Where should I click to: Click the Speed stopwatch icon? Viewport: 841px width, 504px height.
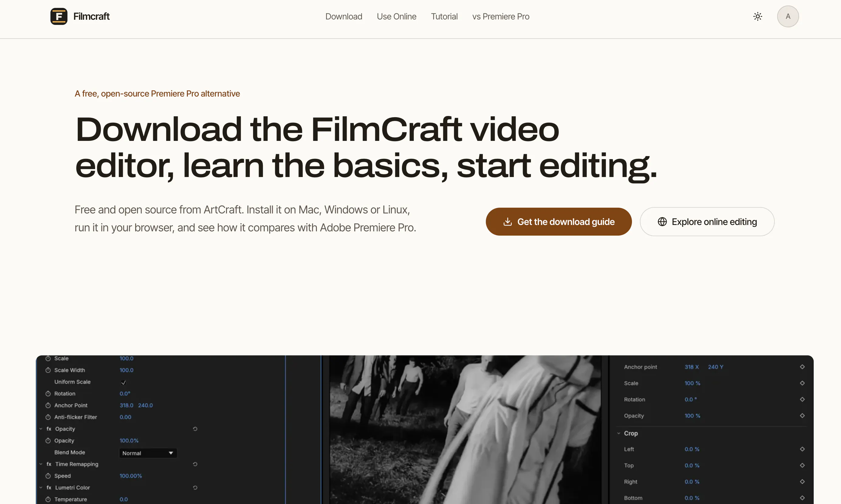(48, 475)
